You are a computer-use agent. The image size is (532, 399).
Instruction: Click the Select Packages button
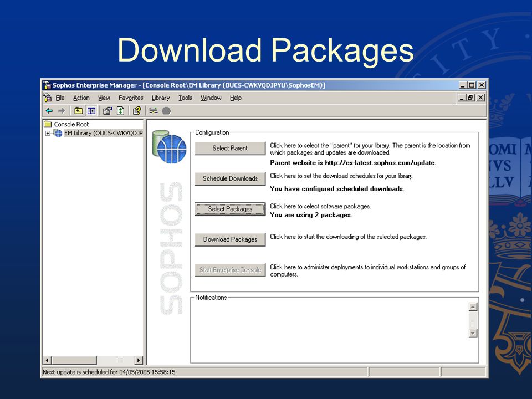pos(230,209)
